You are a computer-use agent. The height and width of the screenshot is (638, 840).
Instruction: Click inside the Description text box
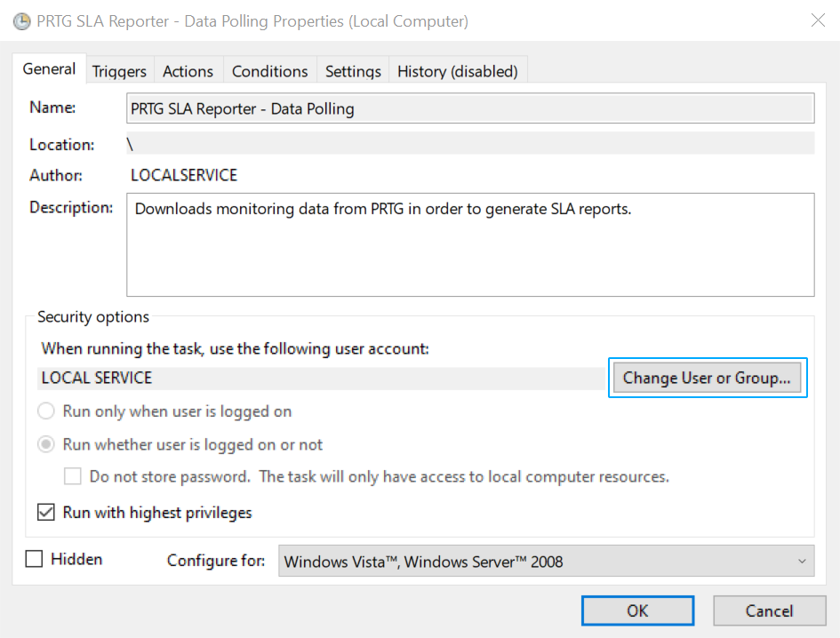point(470,245)
